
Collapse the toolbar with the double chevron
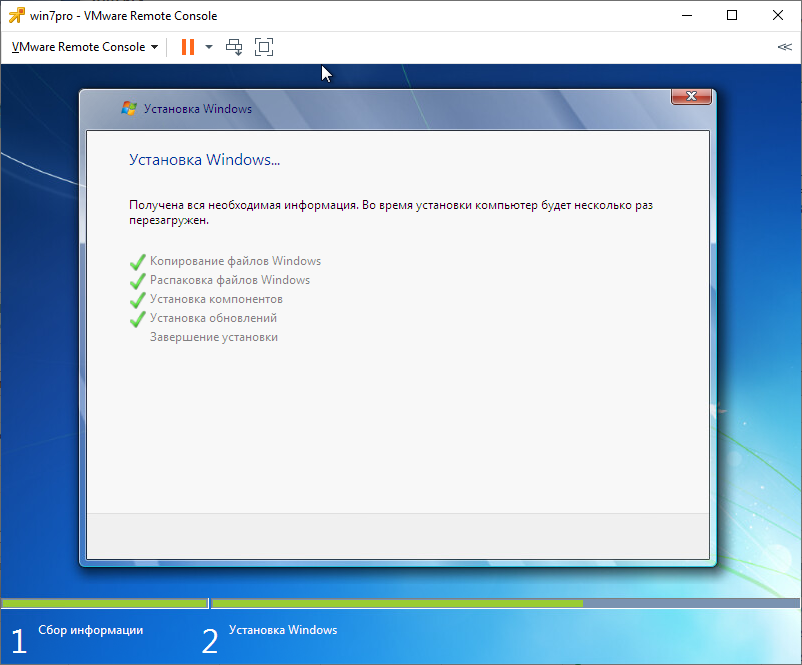pyautogui.click(x=784, y=47)
